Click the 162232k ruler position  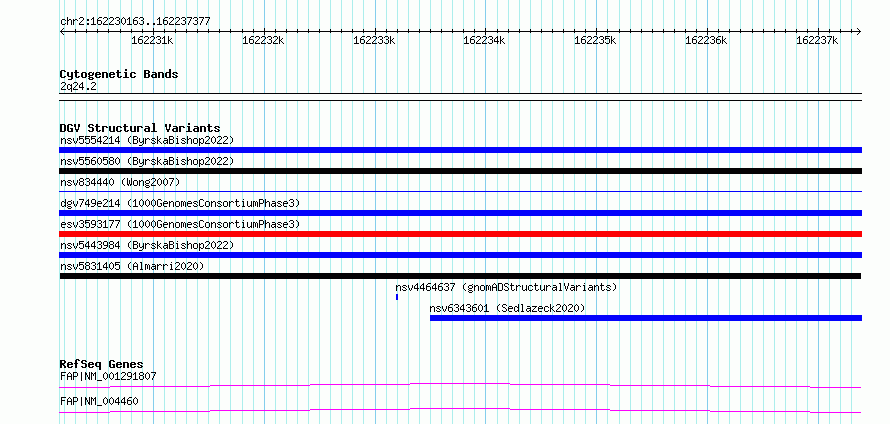[x=263, y=40]
